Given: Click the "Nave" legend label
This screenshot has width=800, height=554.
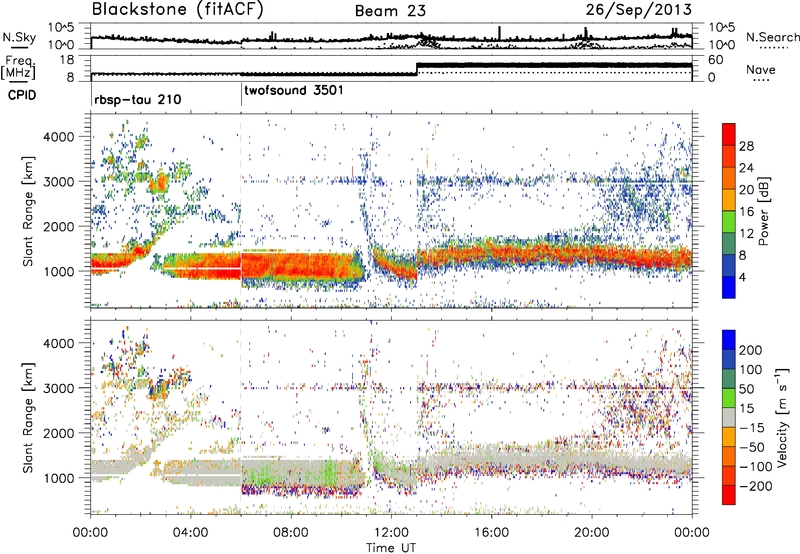Looking at the screenshot, I should [x=761, y=70].
